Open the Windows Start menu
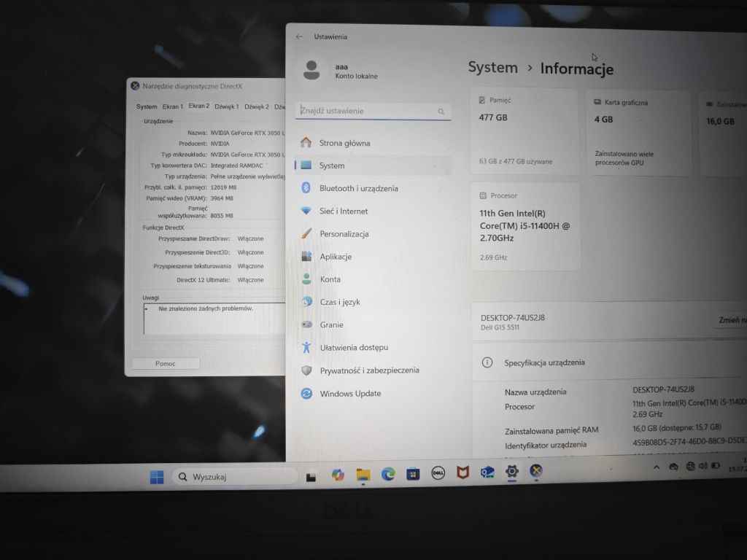747x560 pixels. [157, 477]
